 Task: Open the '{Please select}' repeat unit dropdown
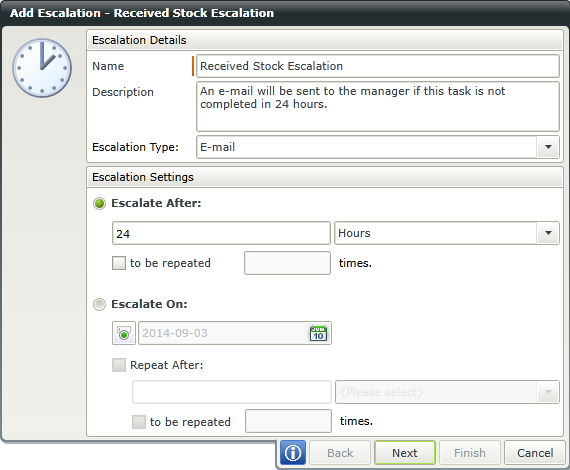(548, 392)
